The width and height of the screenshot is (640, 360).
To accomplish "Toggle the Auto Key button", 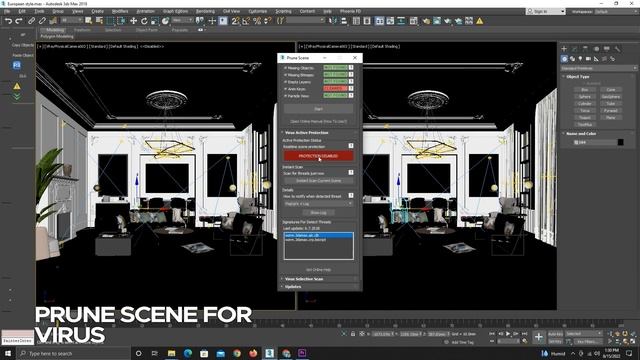I will click(555, 334).
